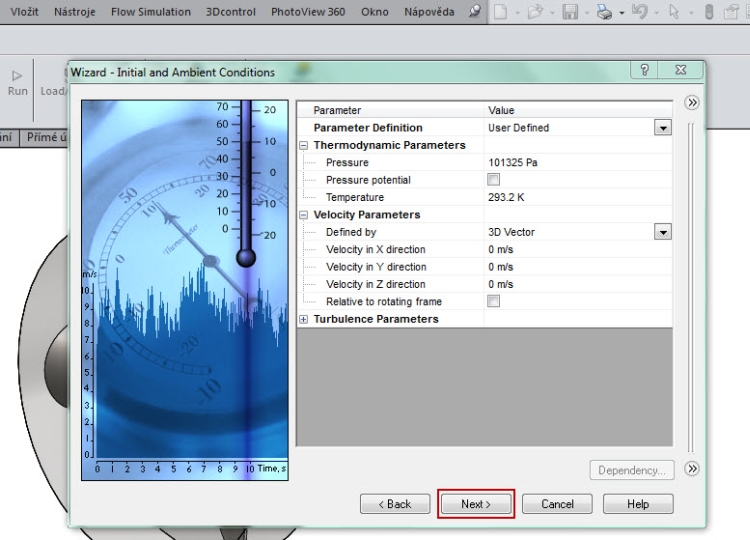The width and height of the screenshot is (750, 540).
Task: Expand the Turbulence Parameters group
Action: (x=303, y=319)
